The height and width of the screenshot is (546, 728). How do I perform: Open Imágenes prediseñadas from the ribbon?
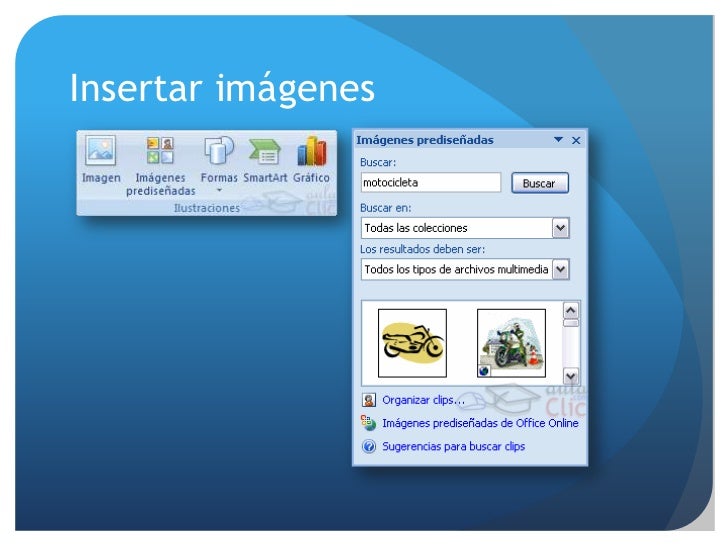point(160,165)
